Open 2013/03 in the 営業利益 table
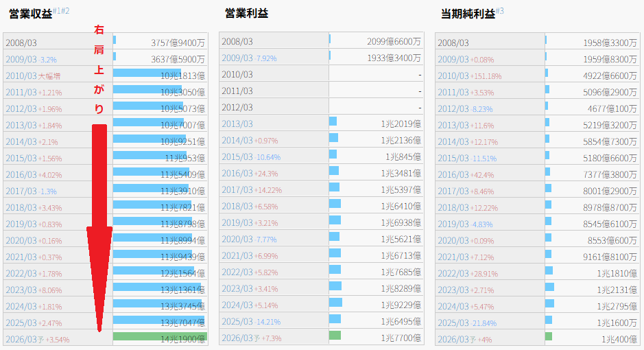The height and width of the screenshot is (350, 644). 237,124
